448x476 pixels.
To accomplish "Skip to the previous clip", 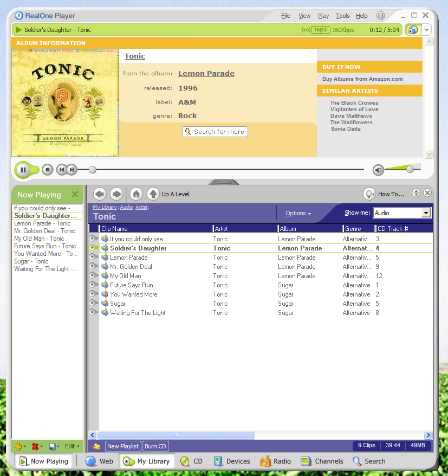I will click(x=62, y=170).
